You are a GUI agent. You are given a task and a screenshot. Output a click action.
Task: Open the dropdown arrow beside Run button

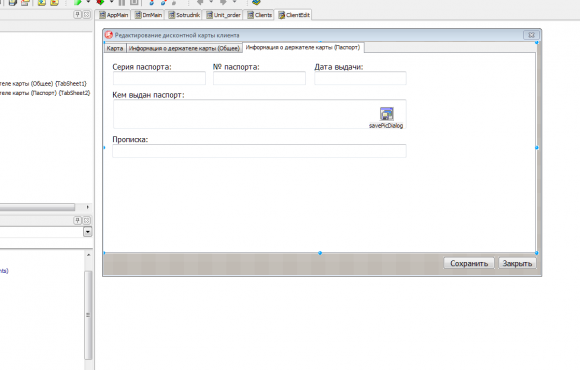(x=88, y=2)
